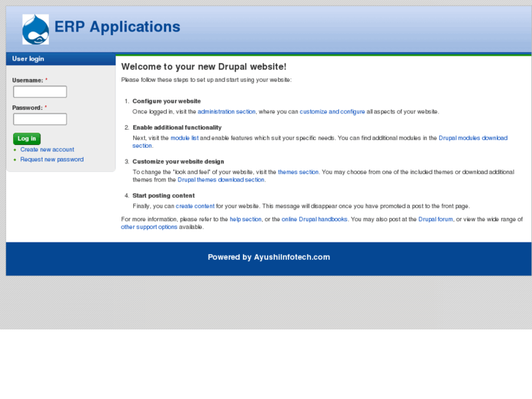Click the Welcome to your new Drupal website heading
532x399 pixels.
(204, 67)
